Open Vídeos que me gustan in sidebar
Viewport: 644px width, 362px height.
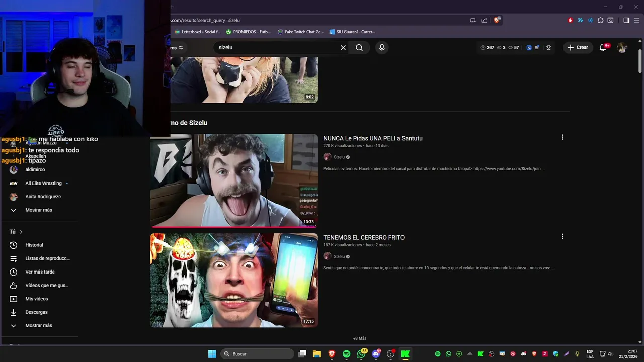coord(40,285)
